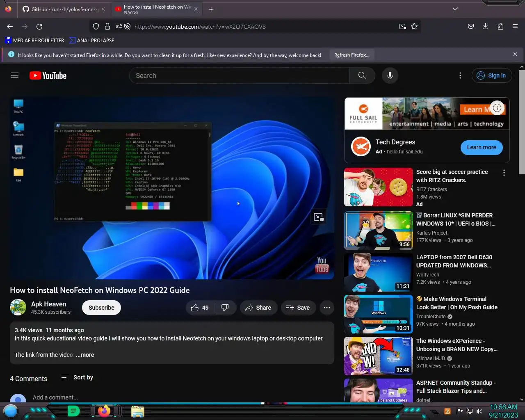The width and height of the screenshot is (525, 420).
Task: Open the YouTube guide hamburger menu
Action: [15, 75]
